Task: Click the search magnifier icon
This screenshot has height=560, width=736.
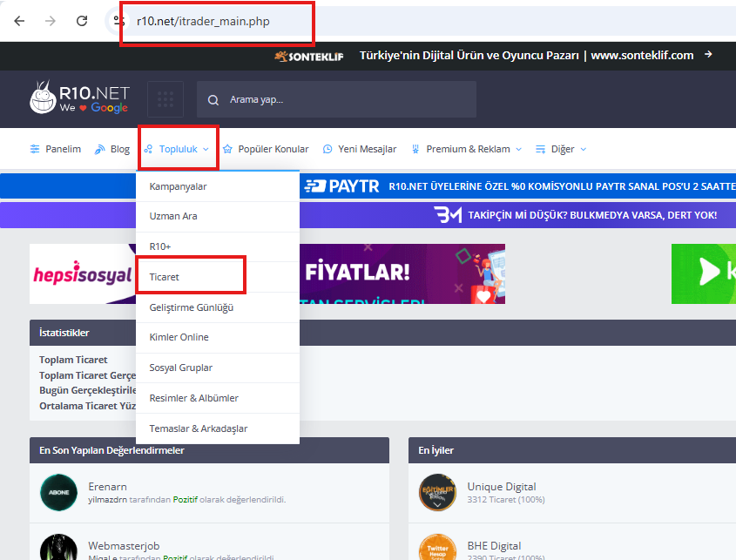Action: [x=213, y=100]
